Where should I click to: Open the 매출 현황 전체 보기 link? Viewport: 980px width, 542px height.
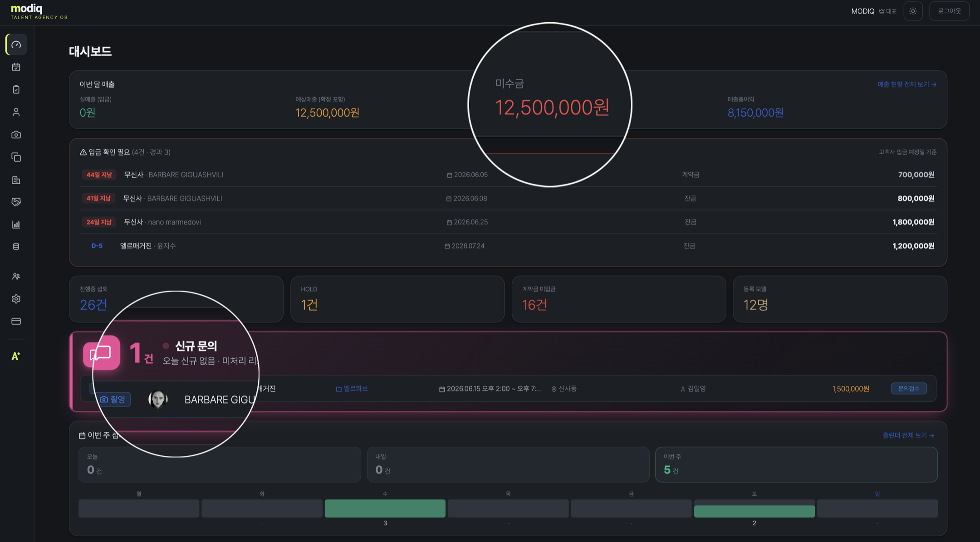click(907, 84)
